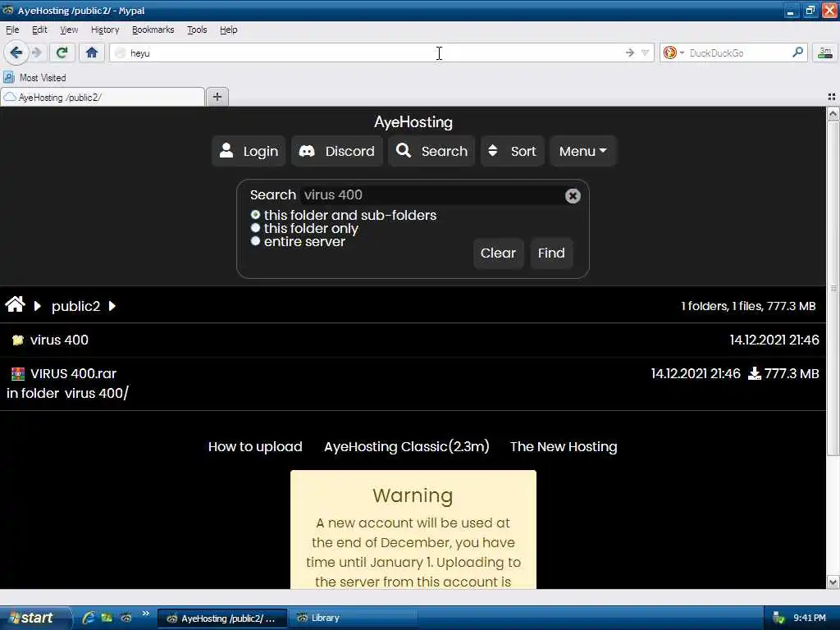Open the History menu
The image size is (840, 630).
pos(105,30)
